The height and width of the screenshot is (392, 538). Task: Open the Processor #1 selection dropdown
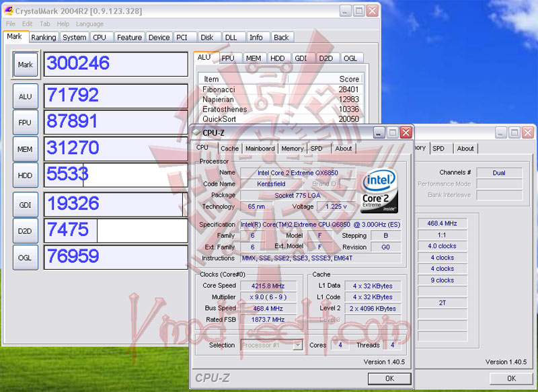(x=272, y=345)
